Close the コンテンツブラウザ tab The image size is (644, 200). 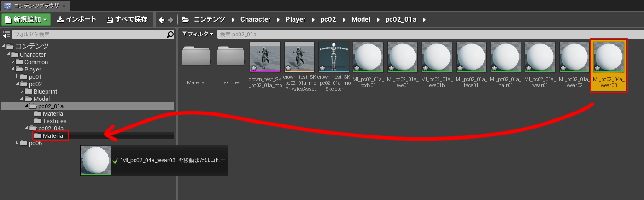point(64,6)
